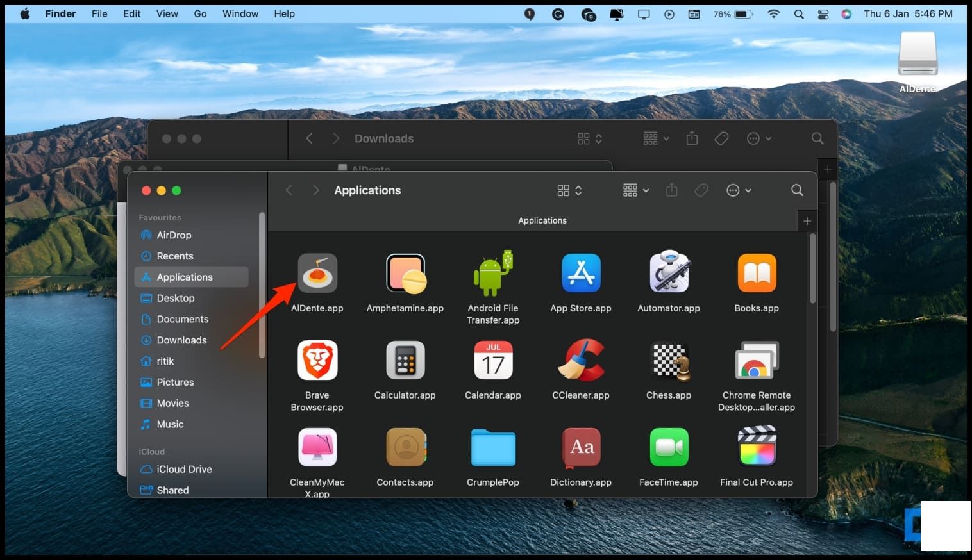The image size is (972, 560).
Task: Open Calculator.app
Action: pos(405,360)
